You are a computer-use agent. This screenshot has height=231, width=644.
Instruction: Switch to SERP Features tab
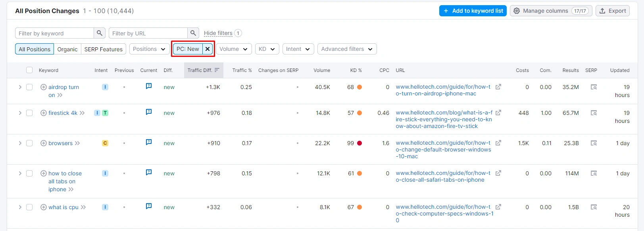(104, 49)
